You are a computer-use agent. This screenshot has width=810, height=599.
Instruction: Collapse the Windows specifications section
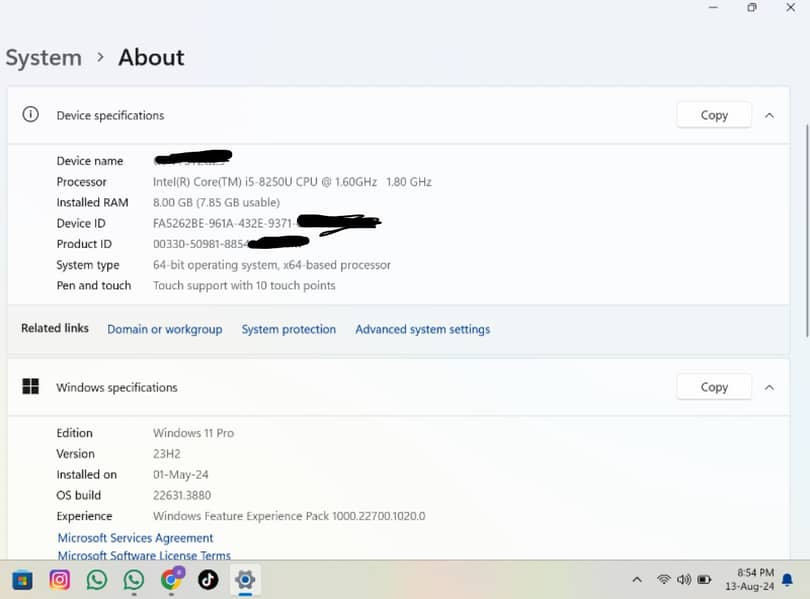coord(769,387)
